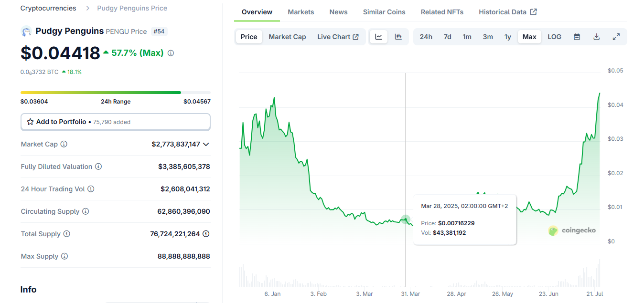
Task: Click the $2,773,837,147 market cap value
Action: [x=176, y=144]
